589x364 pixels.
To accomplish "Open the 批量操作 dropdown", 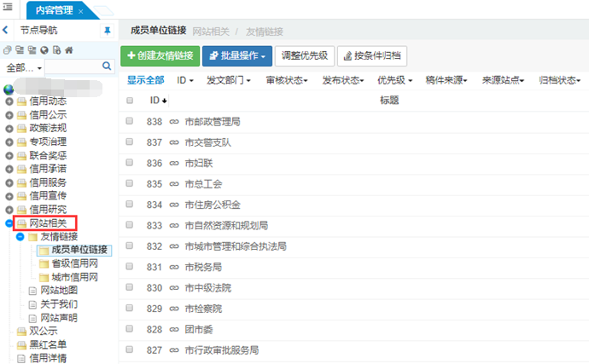I will click(x=239, y=56).
